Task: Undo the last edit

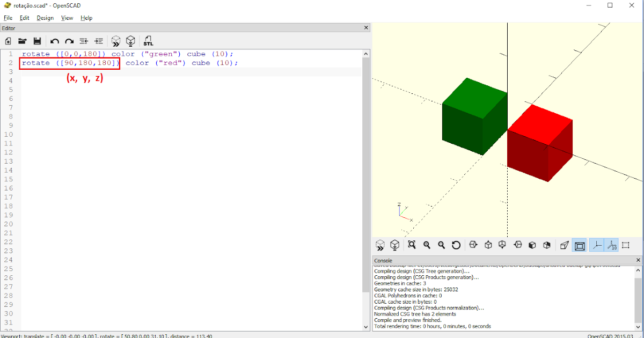Action: [55, 41]
